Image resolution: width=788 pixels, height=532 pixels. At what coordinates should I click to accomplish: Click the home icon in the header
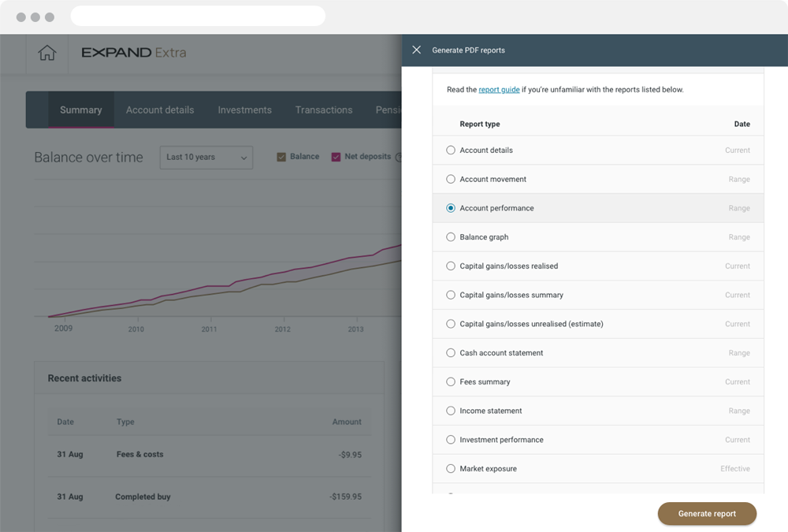click(46, 53)
